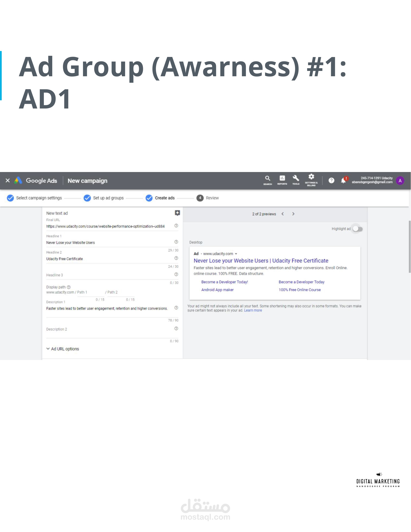Click the www.udacity.com display URL in preview
This screenshot has height=532, width=411.
(x=218, y=254)
